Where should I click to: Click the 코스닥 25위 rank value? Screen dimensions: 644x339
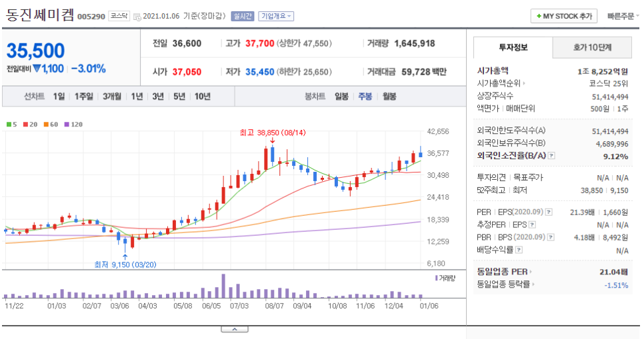[608, 83]
